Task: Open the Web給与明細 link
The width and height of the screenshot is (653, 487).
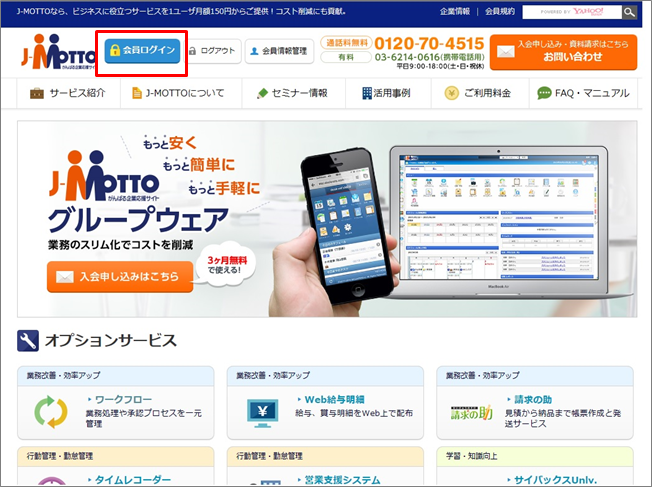Action: 334,400
